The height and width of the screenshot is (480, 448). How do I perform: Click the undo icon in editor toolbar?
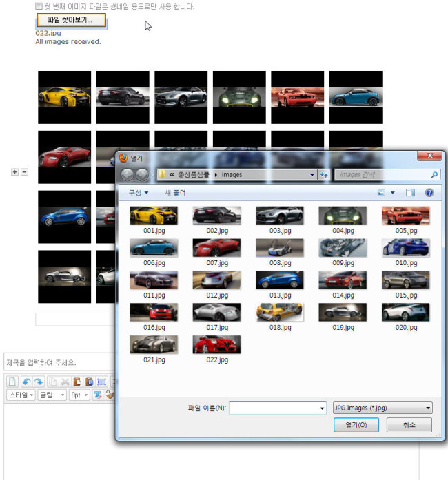tap(26, 382)
